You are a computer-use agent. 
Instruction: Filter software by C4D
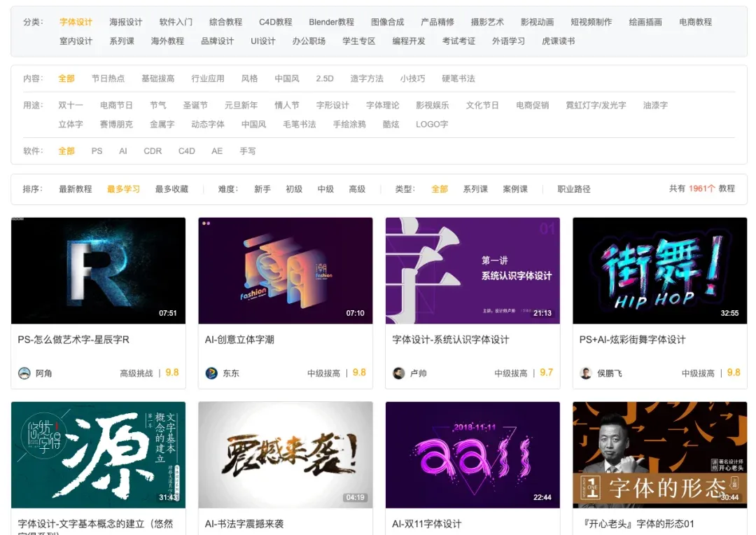point(187,151)
